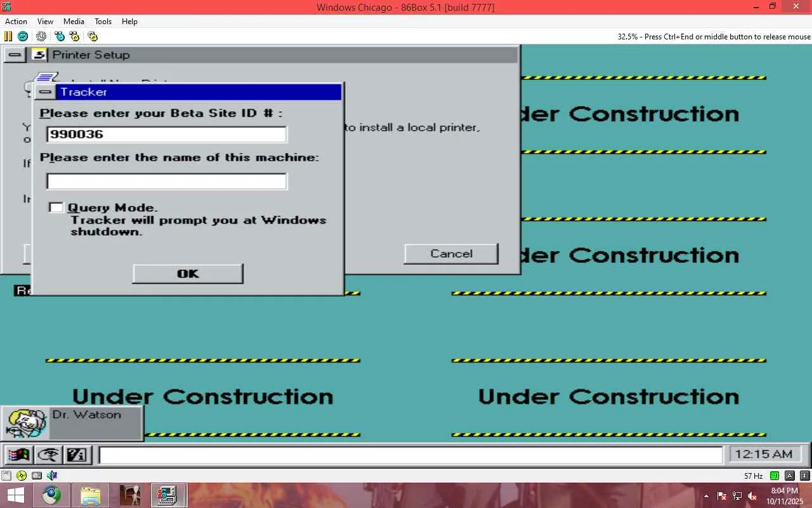Confirm Tracker dialog with OK button
This screenshot has width=812, height=508.
coord(188,274)
